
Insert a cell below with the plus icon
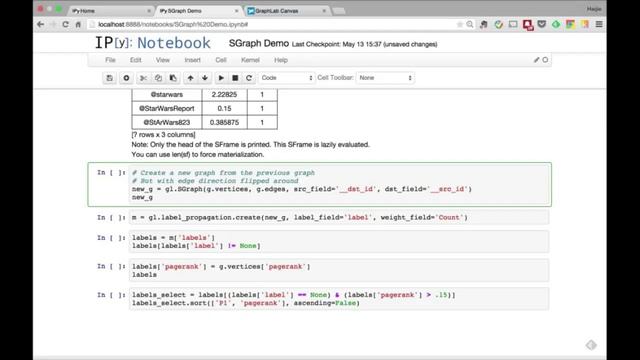coord(126,78)
